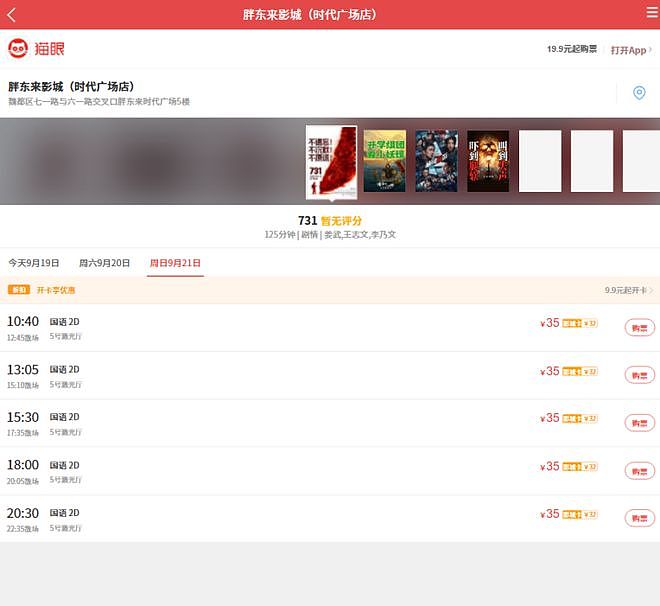Select the first blank placeholder poster
The image size is (660, 606).
[540, 161]
